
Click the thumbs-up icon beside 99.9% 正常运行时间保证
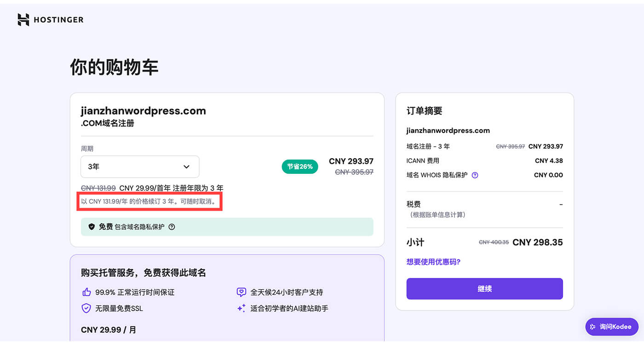[86, 292]
